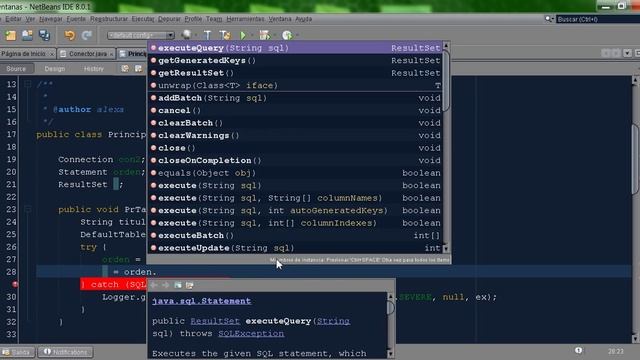Follow the String link in Javadoc signature
The height and width of the screenshot is (360, 640).
333,321
